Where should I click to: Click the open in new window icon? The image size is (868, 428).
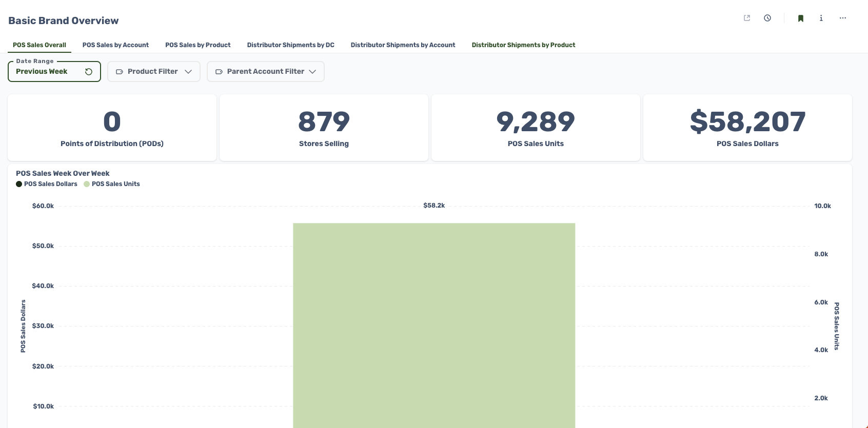pyautogui.click(x=747, y=18)
